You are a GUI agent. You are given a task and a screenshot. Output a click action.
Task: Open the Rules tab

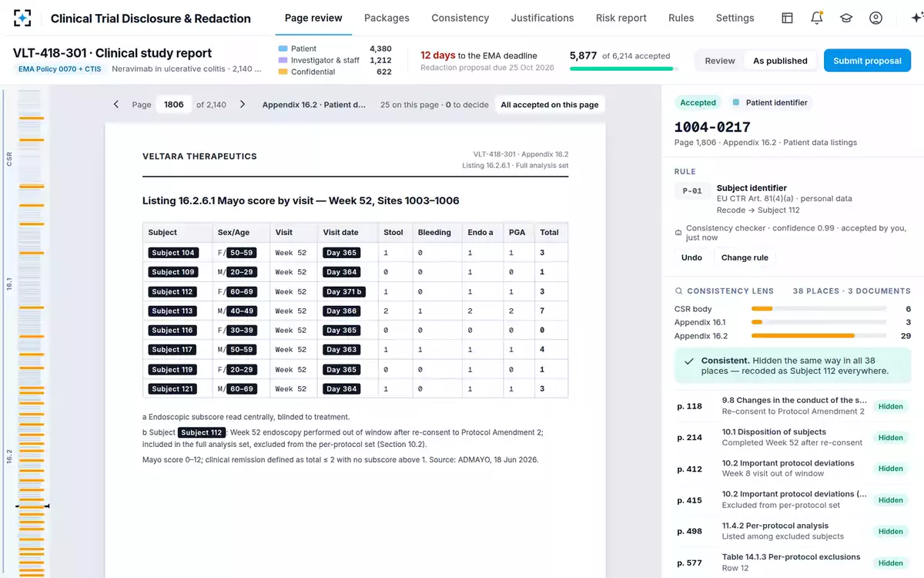click(681, 18)
